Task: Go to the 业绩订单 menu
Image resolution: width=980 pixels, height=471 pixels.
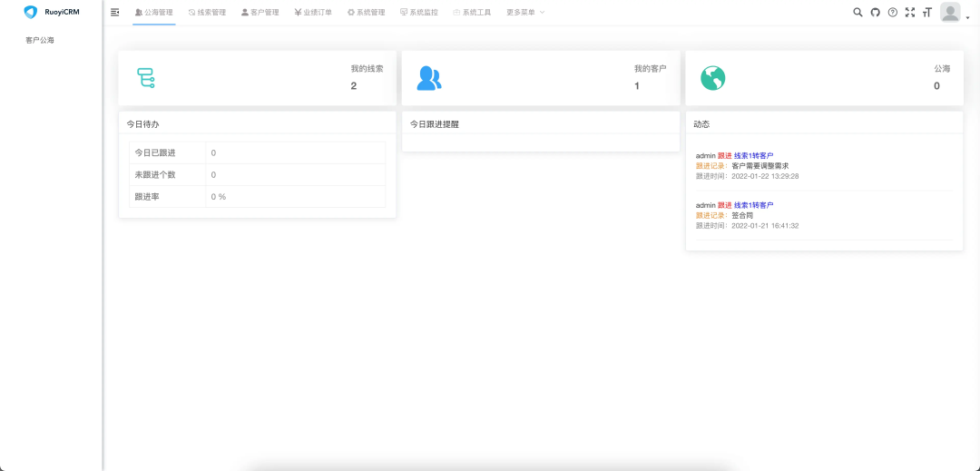Action: coord(313,13)
